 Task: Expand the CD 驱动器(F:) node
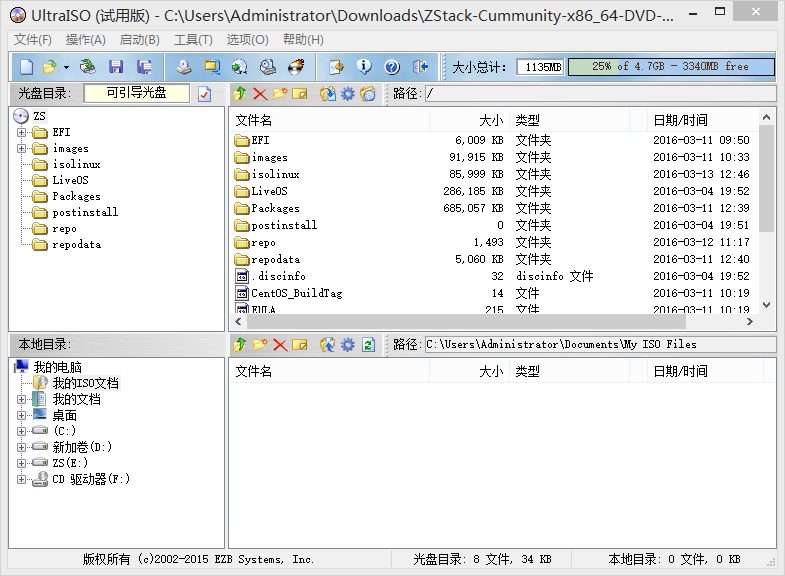tap(21, 479)
